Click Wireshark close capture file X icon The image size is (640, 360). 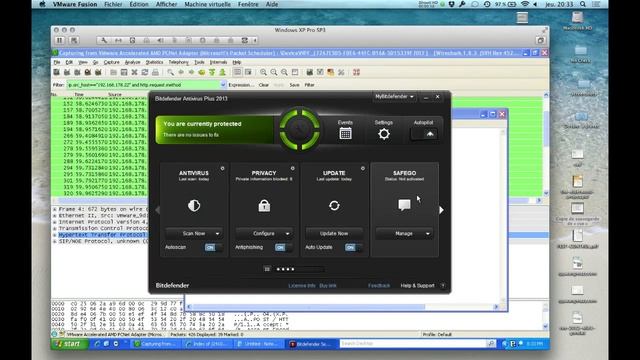coord(134,72)
